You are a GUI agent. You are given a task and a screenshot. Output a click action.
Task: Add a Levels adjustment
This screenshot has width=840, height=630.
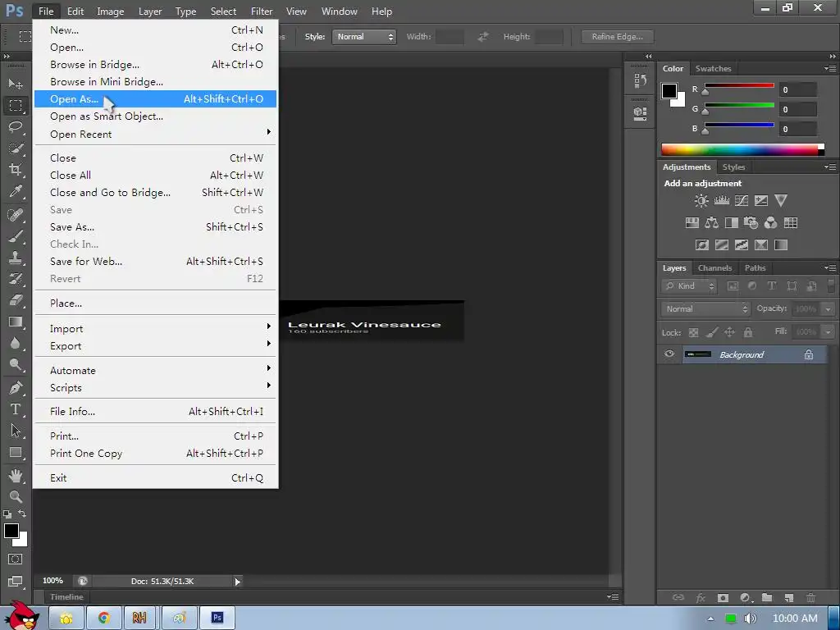(722, 201)
